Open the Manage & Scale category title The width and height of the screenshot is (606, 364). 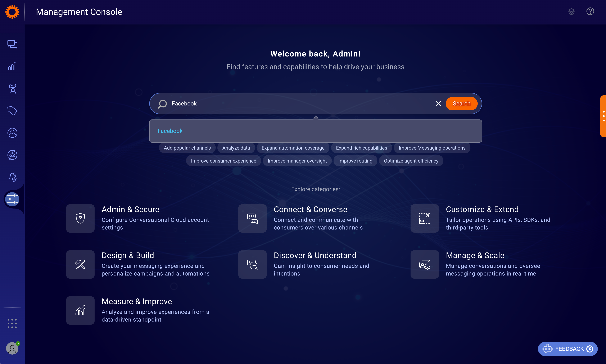pyautogui.click(x=475, y=255)
